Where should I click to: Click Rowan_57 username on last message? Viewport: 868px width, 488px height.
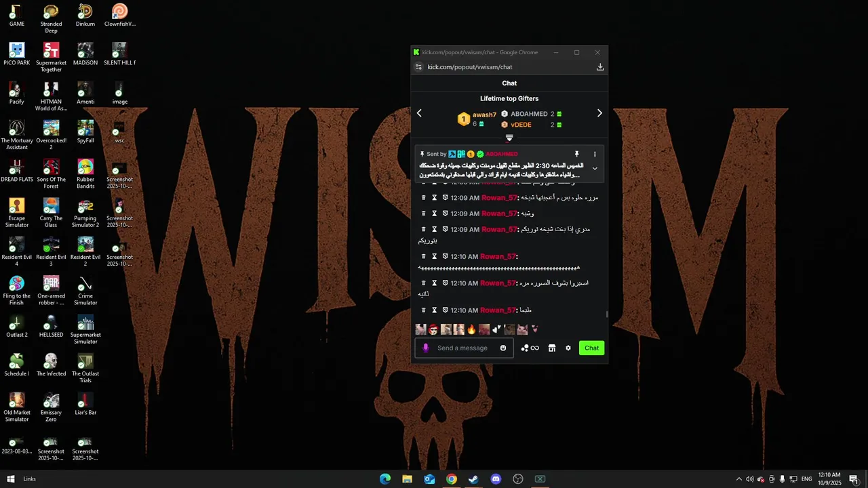coord(498,310)
